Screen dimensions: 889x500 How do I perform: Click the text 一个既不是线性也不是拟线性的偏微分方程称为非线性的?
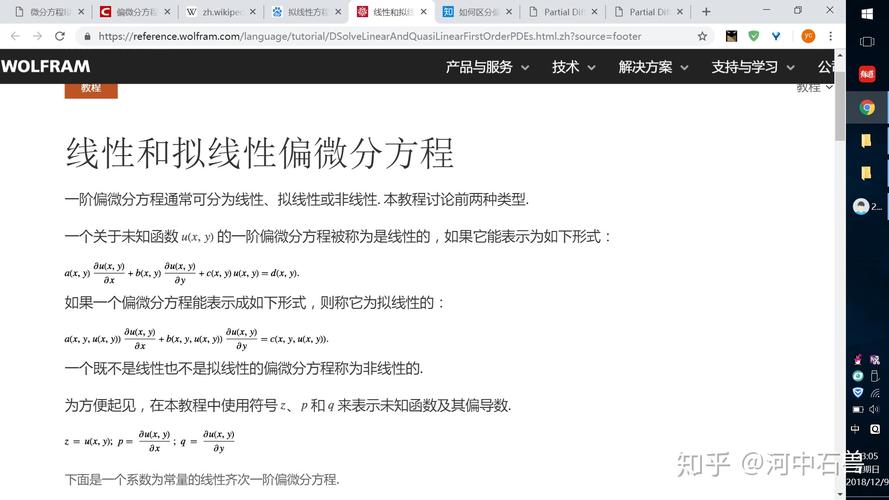click(244, 368)
